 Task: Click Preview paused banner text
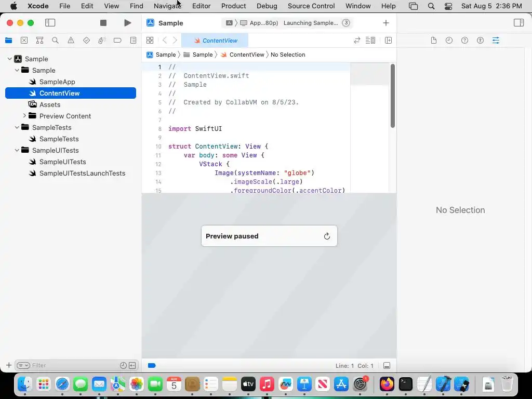tap(232, 236)
